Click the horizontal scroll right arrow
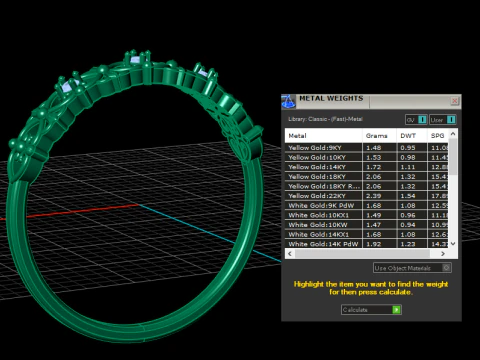 click(443, 254)
